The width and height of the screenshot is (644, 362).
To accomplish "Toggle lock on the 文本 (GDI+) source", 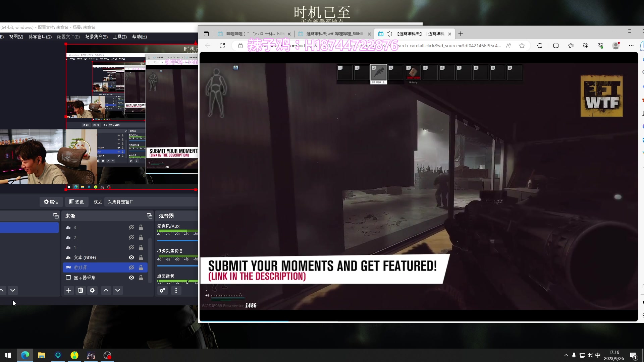I will [141, 257].
